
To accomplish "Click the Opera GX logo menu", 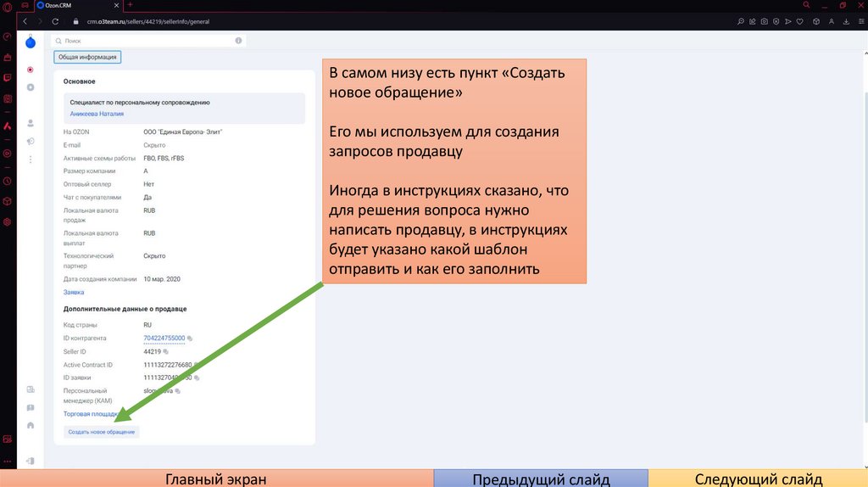I will click(x=7, y=7).
